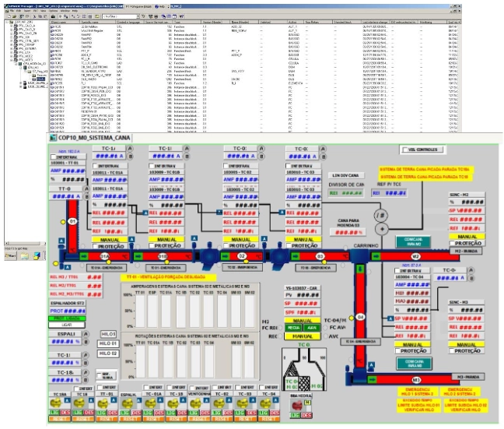The height and width of the screenshot is (429, 504).
Task: Click green down arrow on conveyor 04
Action: click(x=360, y=269)
